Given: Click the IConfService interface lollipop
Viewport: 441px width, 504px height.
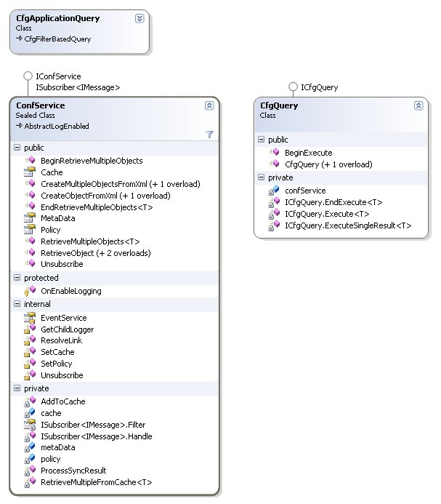Looking at the screenshot, I should click(28, 76).
